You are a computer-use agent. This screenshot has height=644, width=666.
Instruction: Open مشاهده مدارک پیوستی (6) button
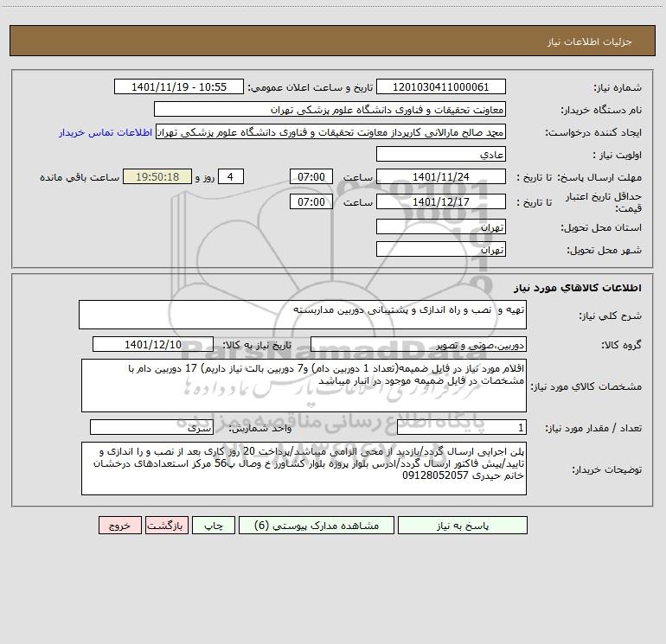pyautogui.click(x=317, y=525)
